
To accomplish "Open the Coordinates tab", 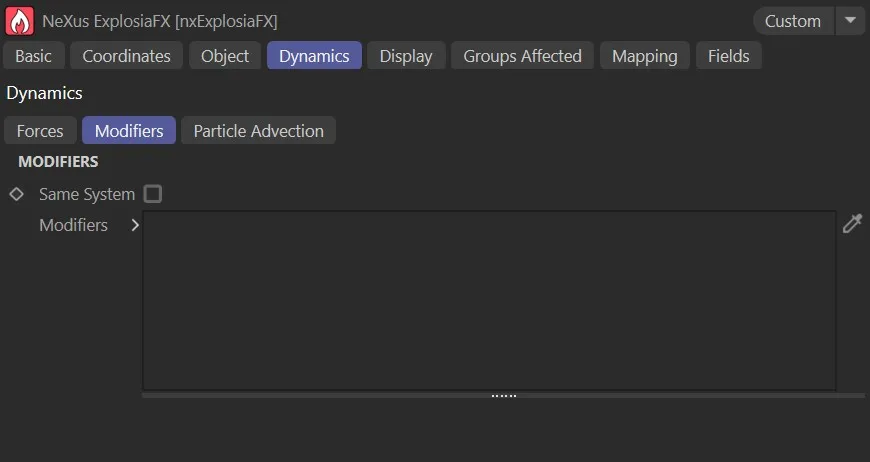I will pyautogui.click(x=126, y=56).
